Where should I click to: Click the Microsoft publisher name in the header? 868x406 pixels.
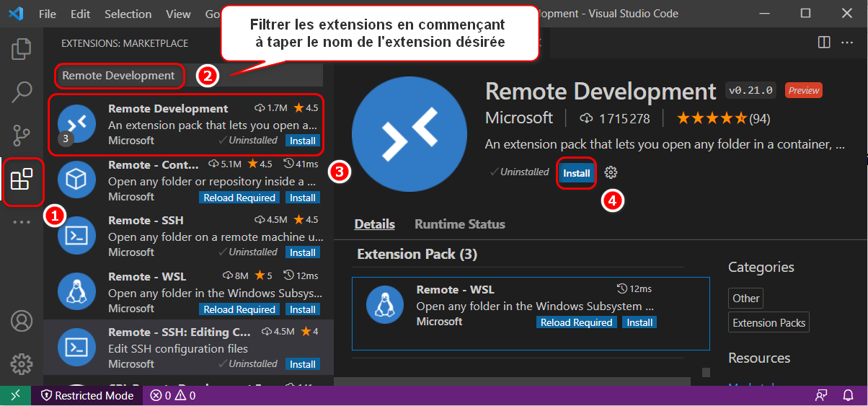[x=519, y=118]
